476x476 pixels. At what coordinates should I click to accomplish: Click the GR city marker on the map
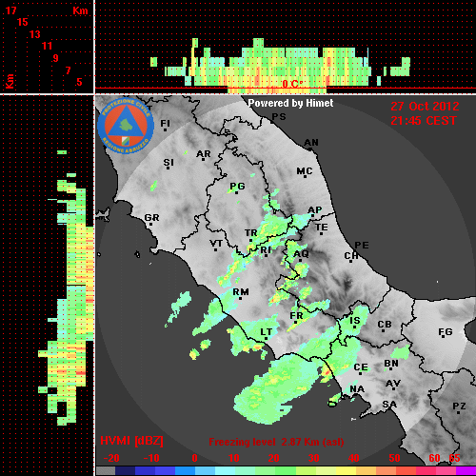click(x=151, y=219)
